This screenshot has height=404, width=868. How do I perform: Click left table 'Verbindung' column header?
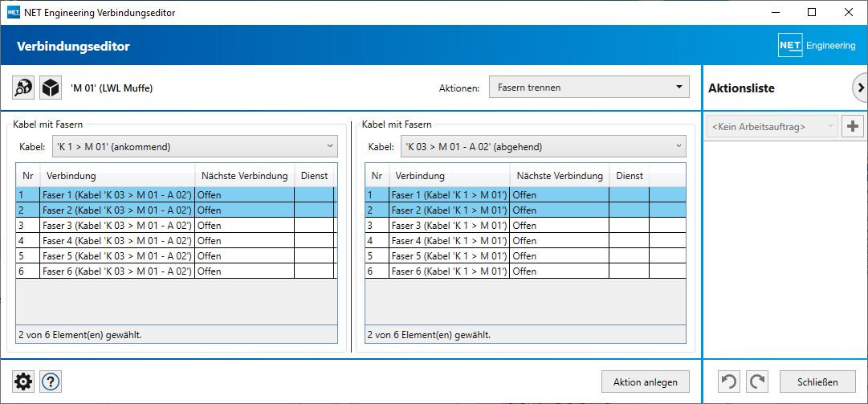pos(117,176)
